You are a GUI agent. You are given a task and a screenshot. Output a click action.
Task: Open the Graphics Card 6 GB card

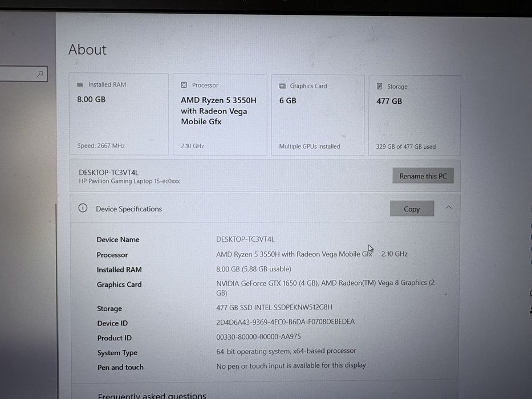318,115
